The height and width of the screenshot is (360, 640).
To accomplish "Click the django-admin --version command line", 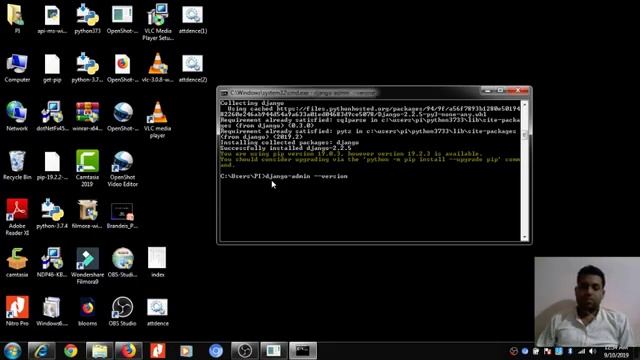I will click(x=284, y=176).
